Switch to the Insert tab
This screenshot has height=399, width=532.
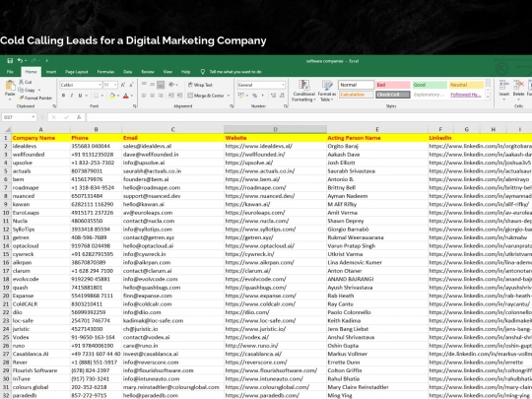(x=51, y=72)
